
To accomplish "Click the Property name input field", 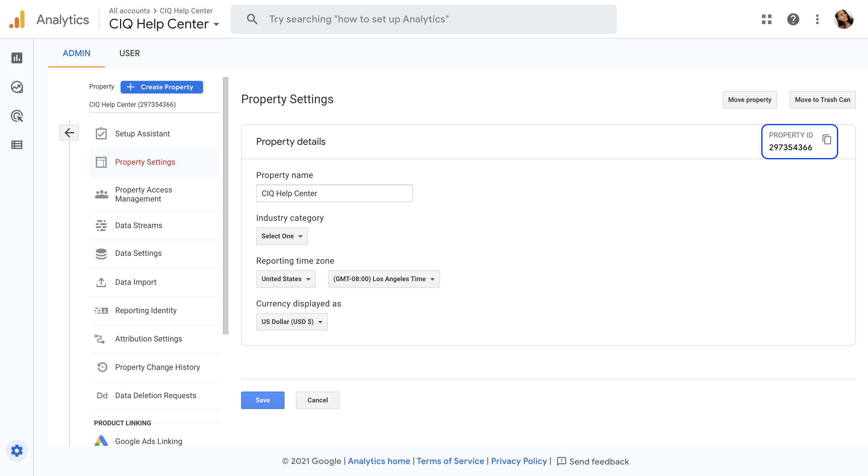I will (334, 193).
